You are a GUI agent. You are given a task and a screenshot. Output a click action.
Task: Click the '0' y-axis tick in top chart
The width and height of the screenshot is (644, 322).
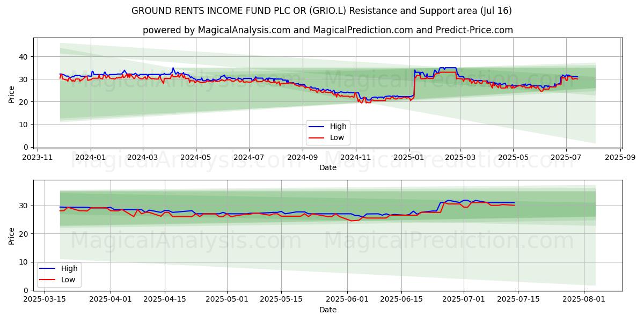(27, 147)
